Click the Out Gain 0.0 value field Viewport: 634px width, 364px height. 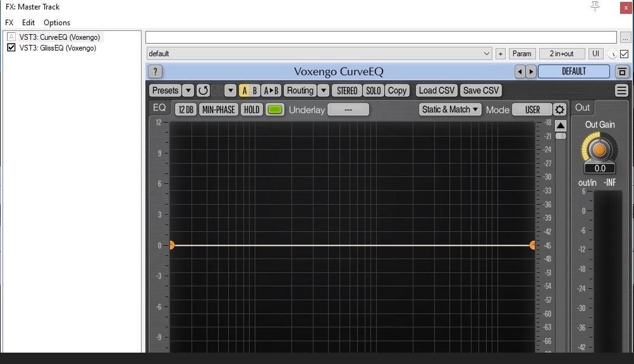[x=600, y=168]
